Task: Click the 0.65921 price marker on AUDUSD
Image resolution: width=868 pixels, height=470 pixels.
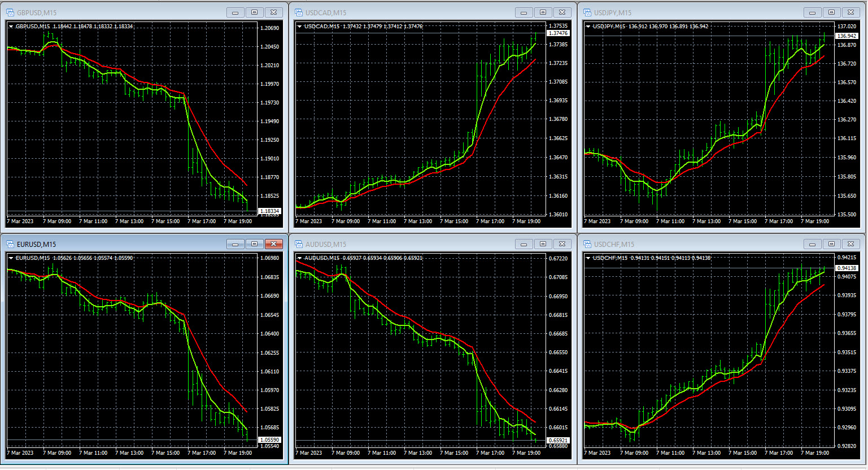Action: (557, 440)
